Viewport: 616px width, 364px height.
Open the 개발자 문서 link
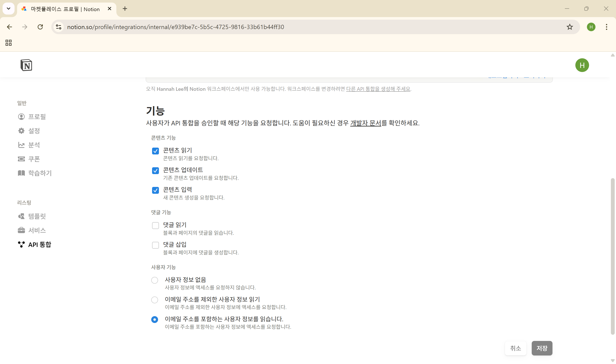[365, 123]
